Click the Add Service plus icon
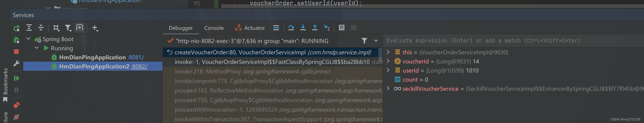Screen dimensions: 644x123 pyautogui.click(x=95, y=28)
